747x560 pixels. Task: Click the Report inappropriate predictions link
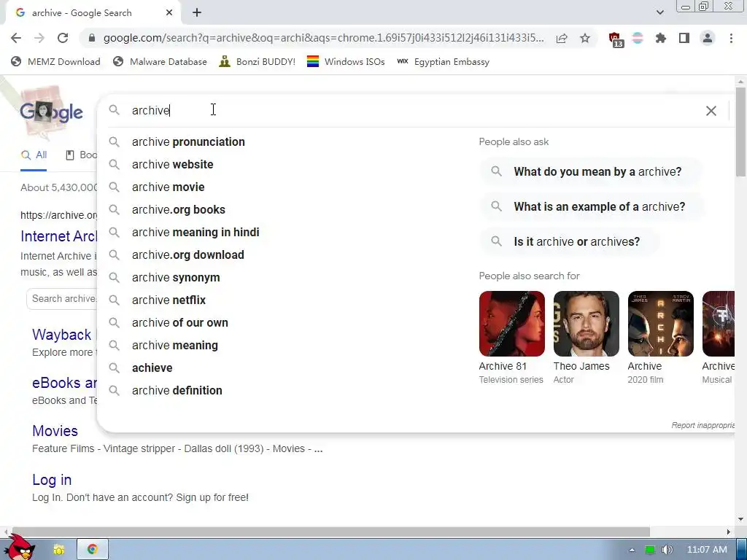(x=703, y=425)
